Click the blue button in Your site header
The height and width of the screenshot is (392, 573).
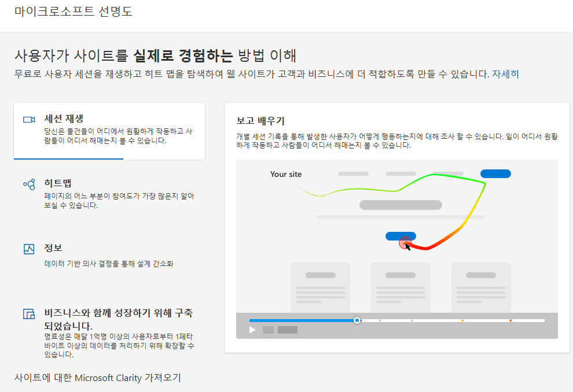pos(495,173)
